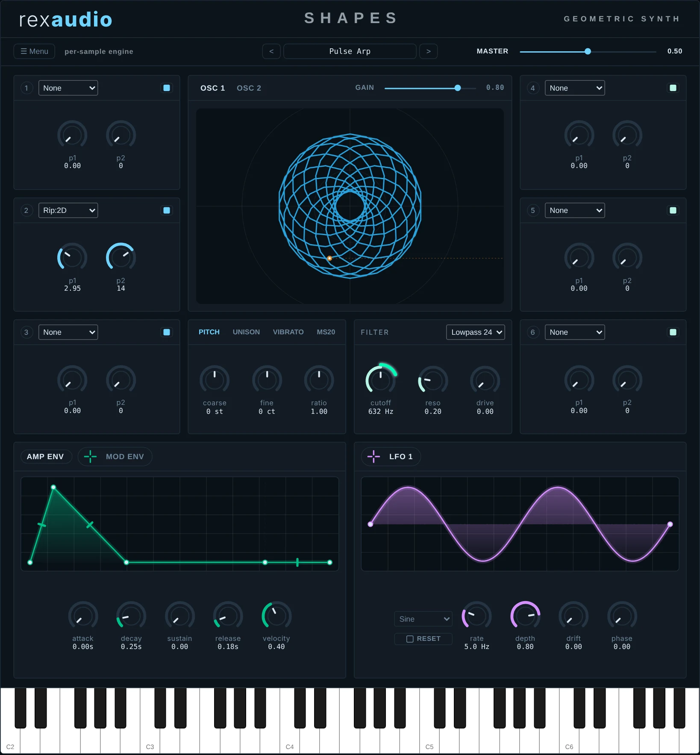Click the filter drive knob

(x=485, y=380)
